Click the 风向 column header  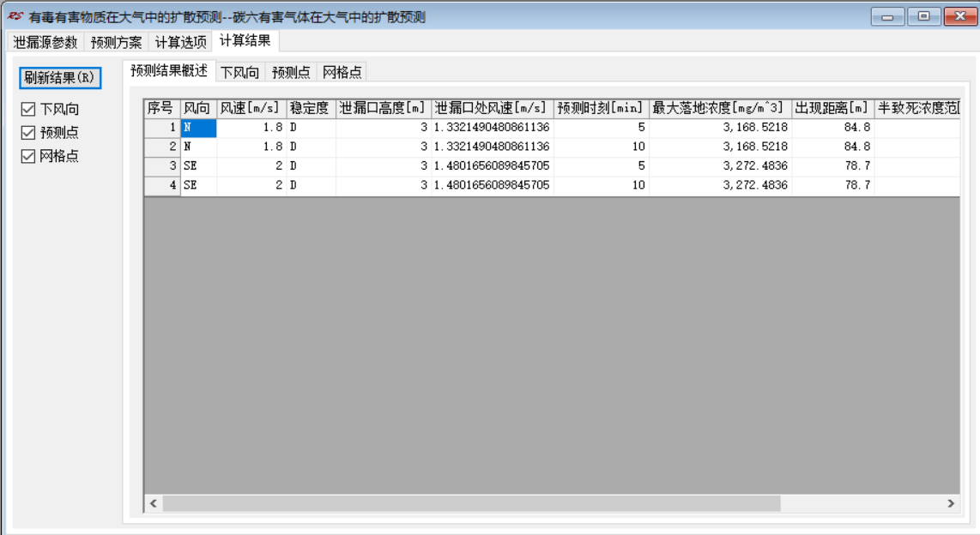point(198,108)
